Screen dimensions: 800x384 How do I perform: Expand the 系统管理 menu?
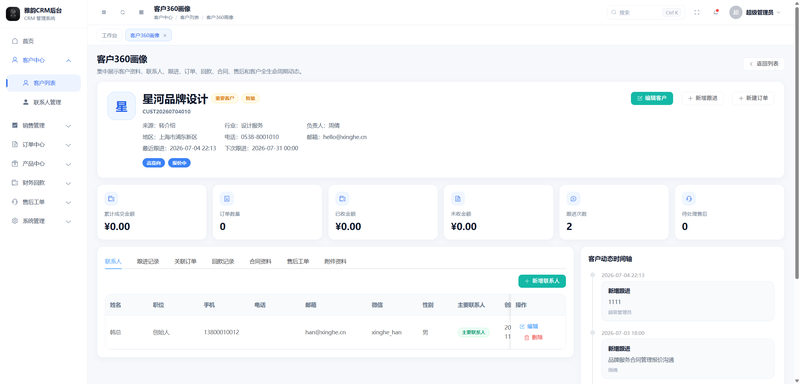pyautogui.click(x=43, y=221)
